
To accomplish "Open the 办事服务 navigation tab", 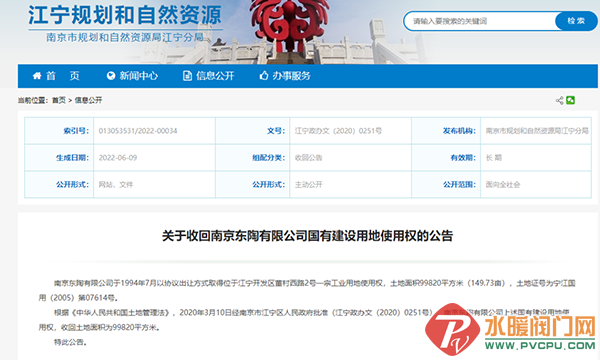I will click(x=285, y=76).
